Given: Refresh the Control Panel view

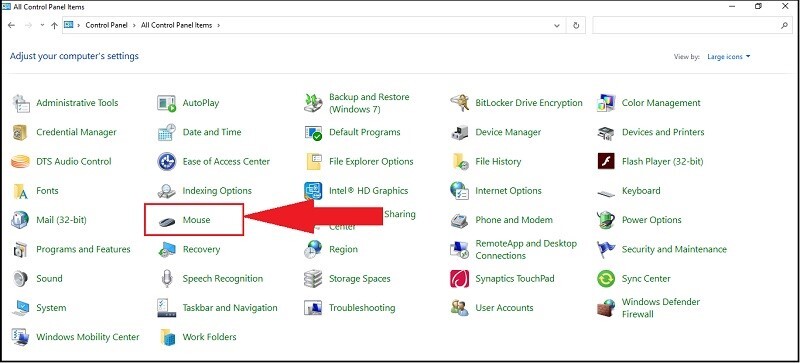Looking at the screenshot, I should [577, 25].
